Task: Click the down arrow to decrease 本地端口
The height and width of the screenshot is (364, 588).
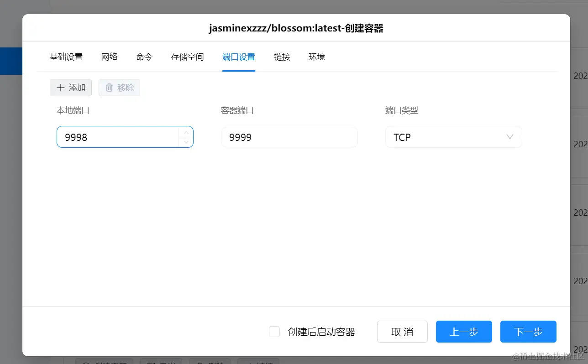Action: pyautogui.click(x=186, y=142)
